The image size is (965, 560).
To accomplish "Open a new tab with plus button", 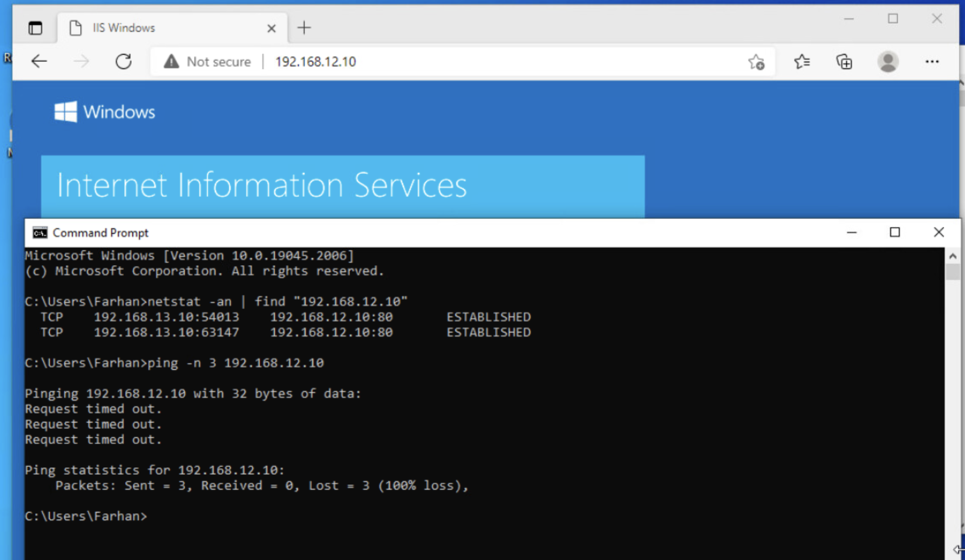I will click(304, 28).
